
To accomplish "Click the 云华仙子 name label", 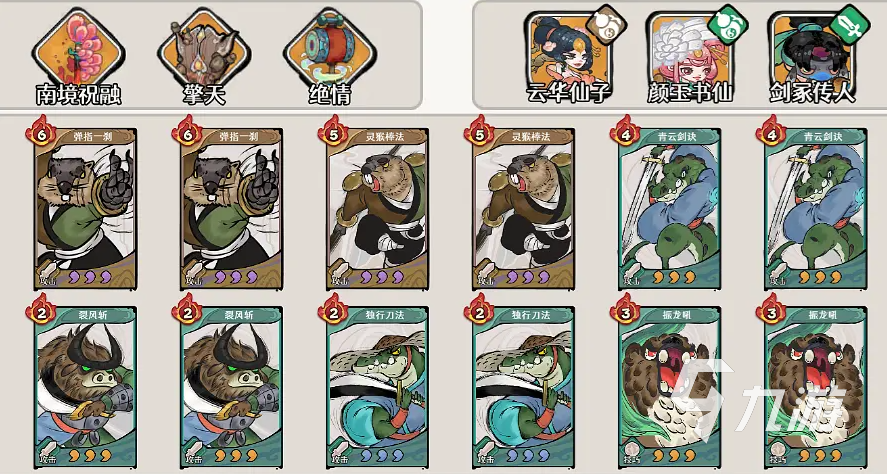I will pos(567,93).
